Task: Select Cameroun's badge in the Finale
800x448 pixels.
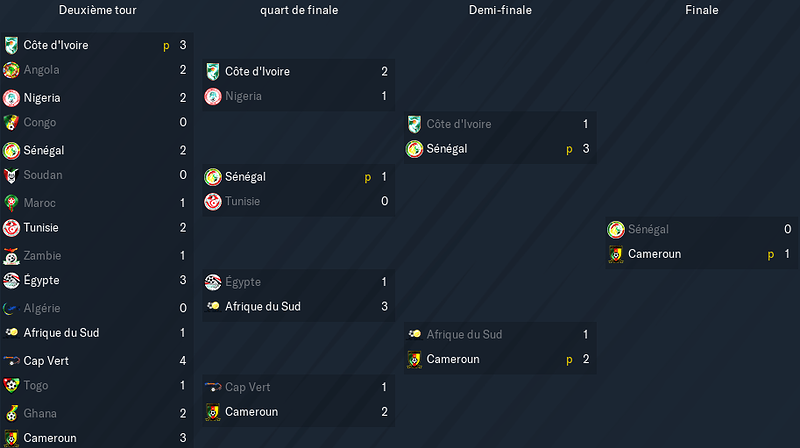Action: click(x=616, y=254)
